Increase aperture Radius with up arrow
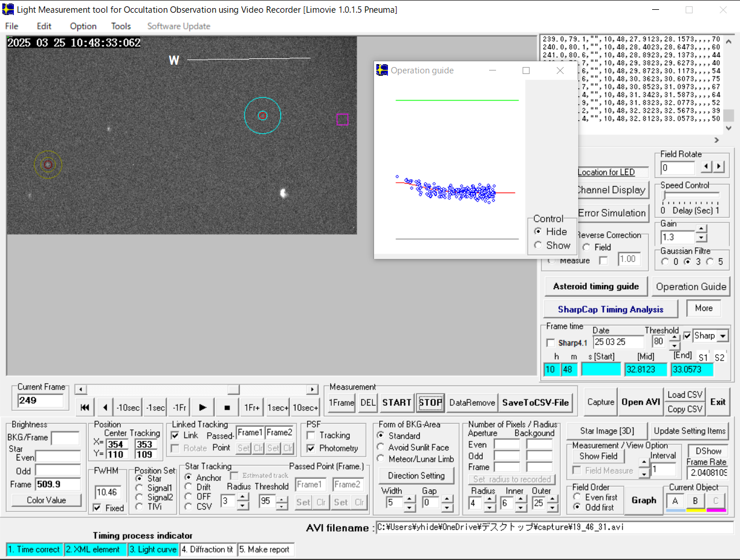740x560 pixels. pos(490,499)
